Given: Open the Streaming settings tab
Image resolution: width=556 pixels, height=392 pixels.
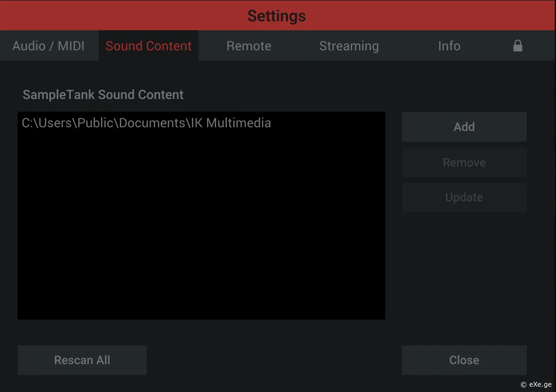Looking at the screenshot, I should (349, 46).
